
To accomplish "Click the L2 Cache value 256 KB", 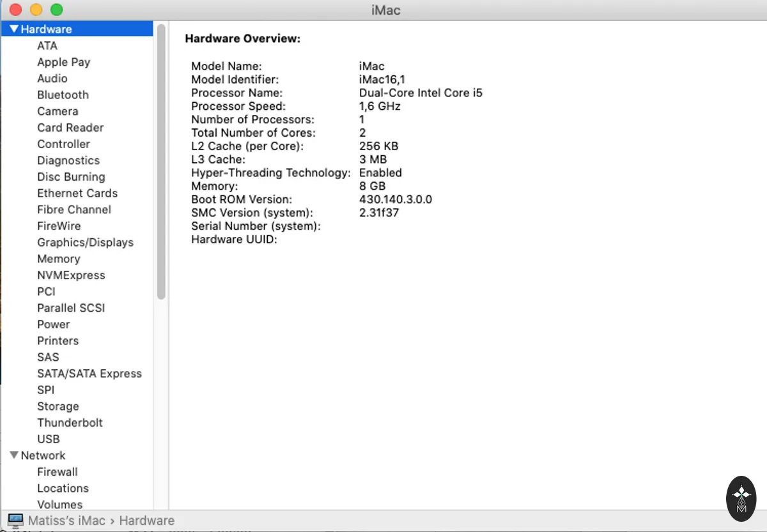I will pyautogui.click(x=378, y=146).
